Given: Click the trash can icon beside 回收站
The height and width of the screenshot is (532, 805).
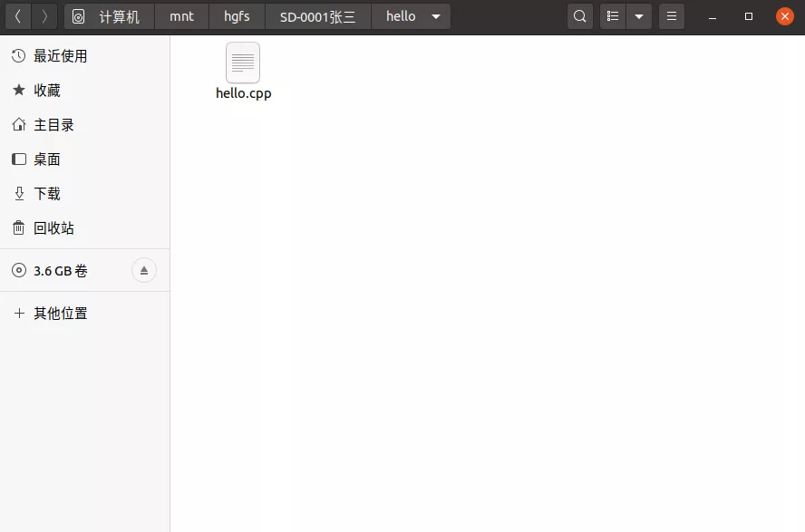Looking at the screenshot, I should [x=18, y=227].
